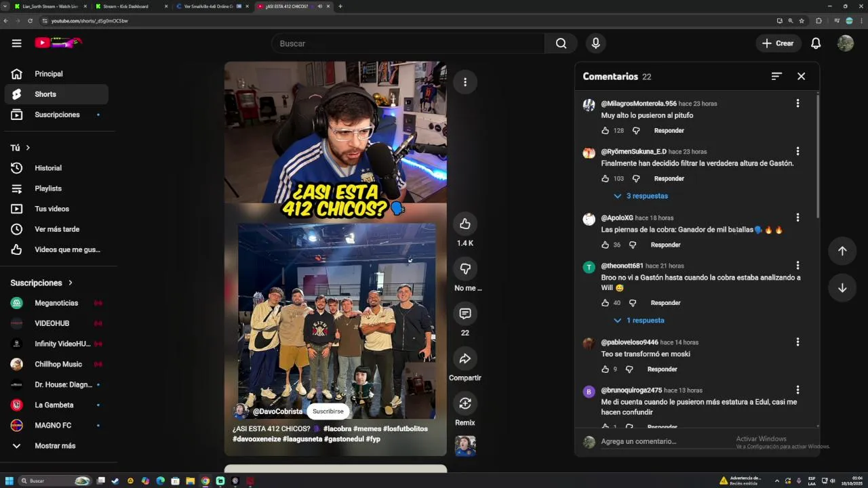Switch to Ver Smallville browser tab

click(212, 6)
